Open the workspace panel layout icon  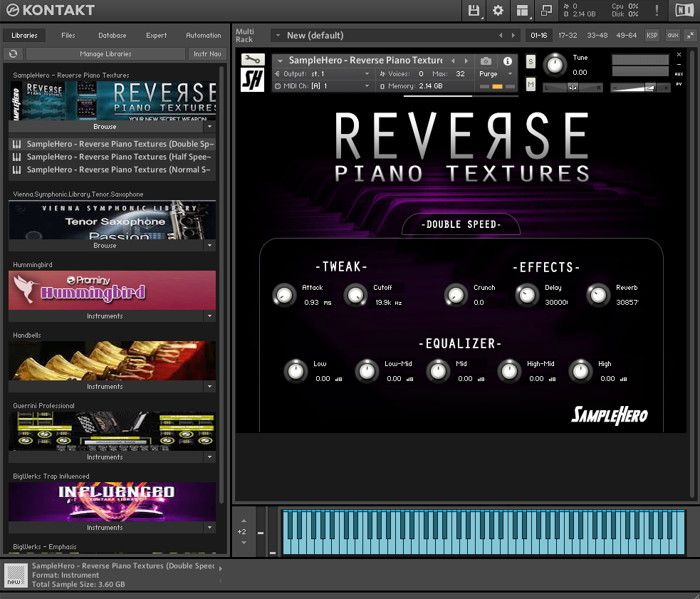[x=522, y=10]
